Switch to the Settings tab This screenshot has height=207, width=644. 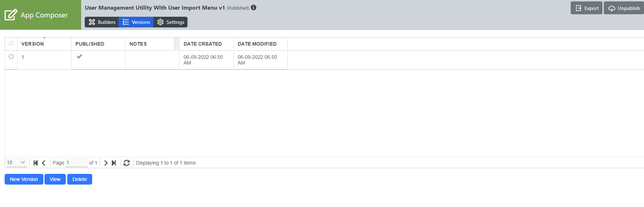click(x=171, y=22)
